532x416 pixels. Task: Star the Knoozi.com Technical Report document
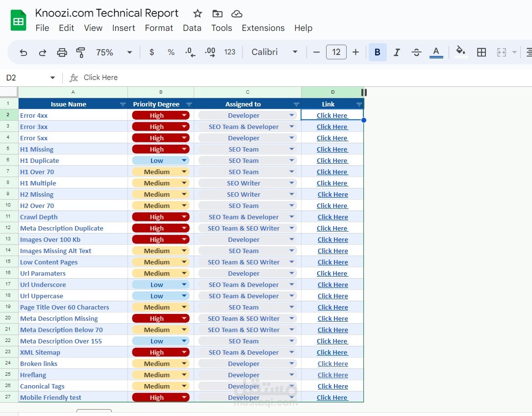coord(198,14)
